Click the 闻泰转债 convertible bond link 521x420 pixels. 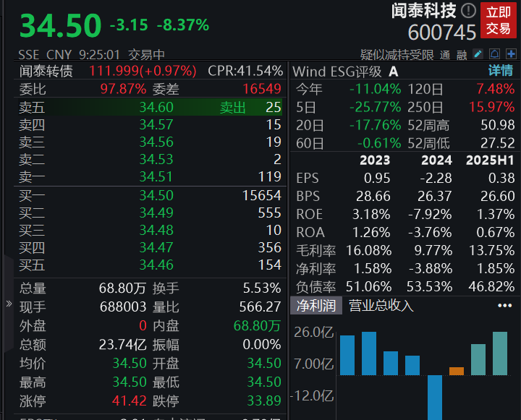click(46, 71)
